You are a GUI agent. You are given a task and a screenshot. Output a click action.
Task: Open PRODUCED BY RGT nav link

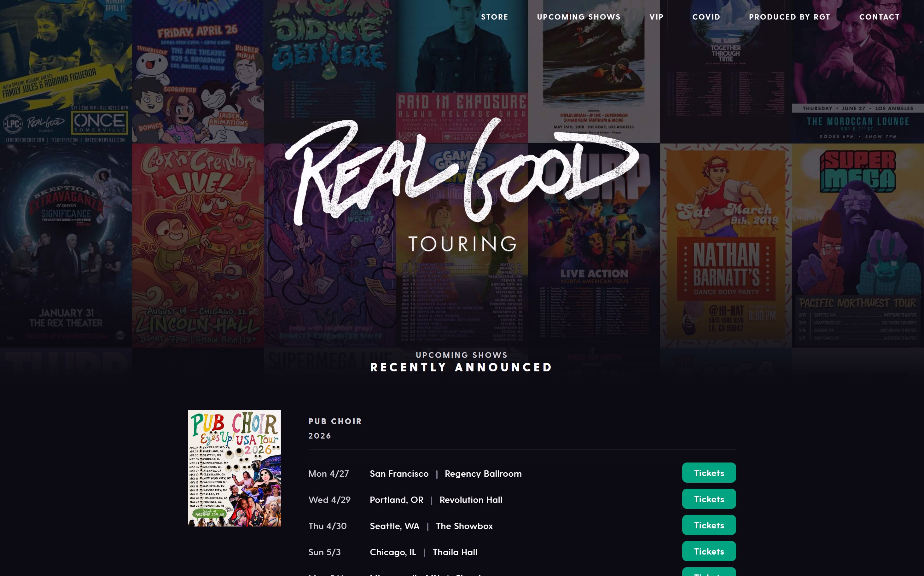pos(789,17)
